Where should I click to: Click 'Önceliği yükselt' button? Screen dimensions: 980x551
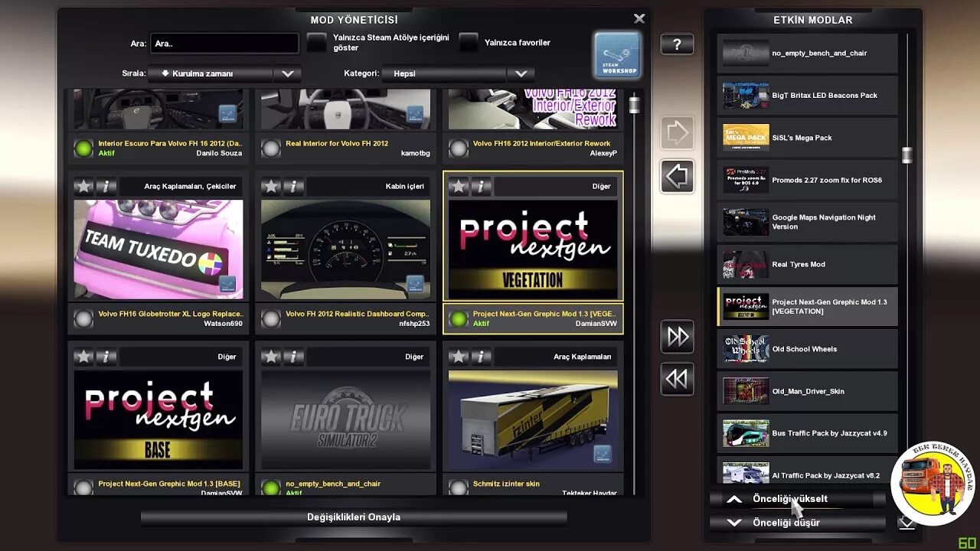pyautogui.click(x=797, y=499)
